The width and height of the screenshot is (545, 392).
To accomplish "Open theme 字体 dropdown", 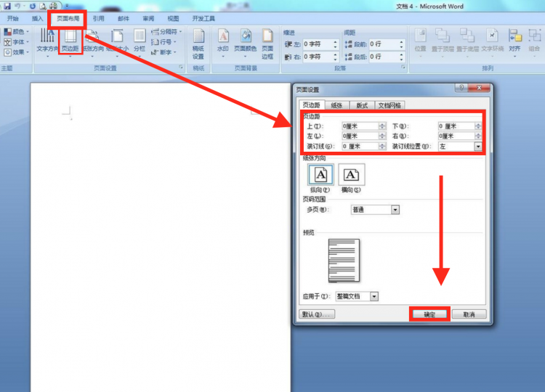I will pos(16,42).
